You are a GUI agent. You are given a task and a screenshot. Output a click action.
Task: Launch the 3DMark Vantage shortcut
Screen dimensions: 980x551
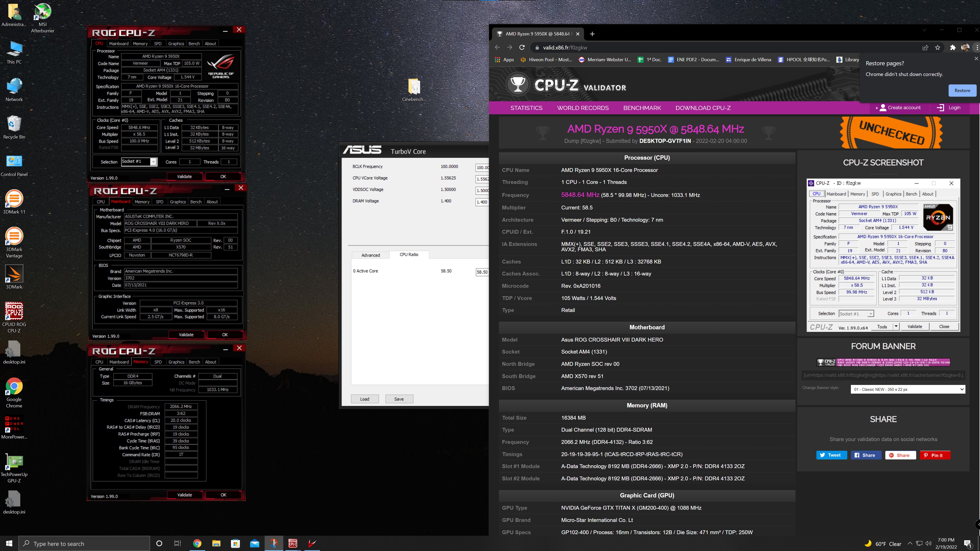tap(14, 243)
